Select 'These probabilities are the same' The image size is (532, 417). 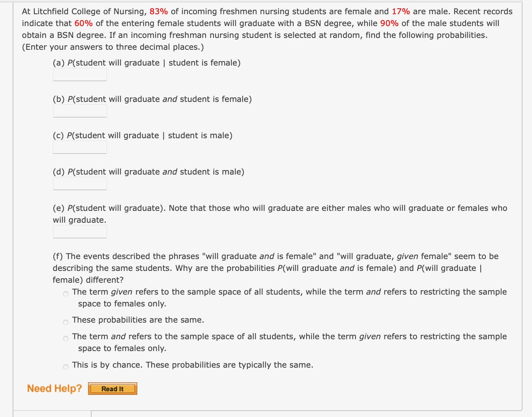click(x=65, y=322)
